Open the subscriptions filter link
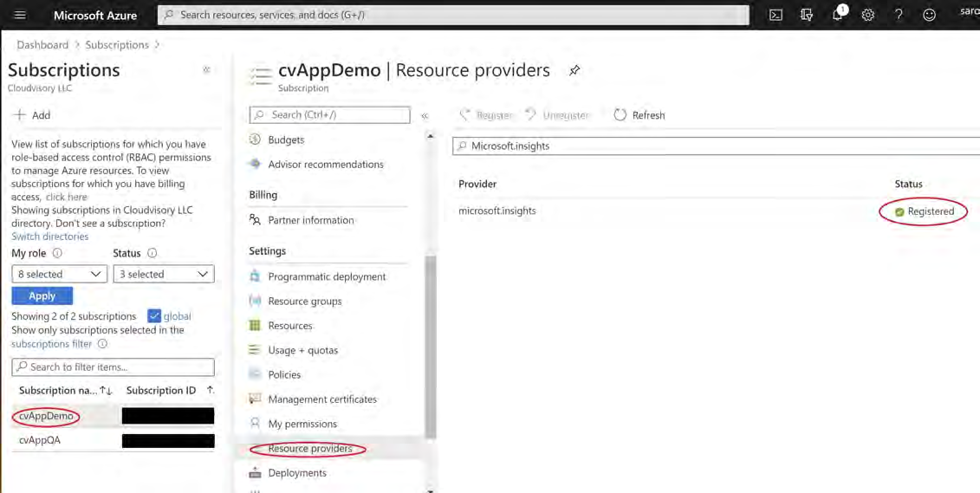 point(52,344)
